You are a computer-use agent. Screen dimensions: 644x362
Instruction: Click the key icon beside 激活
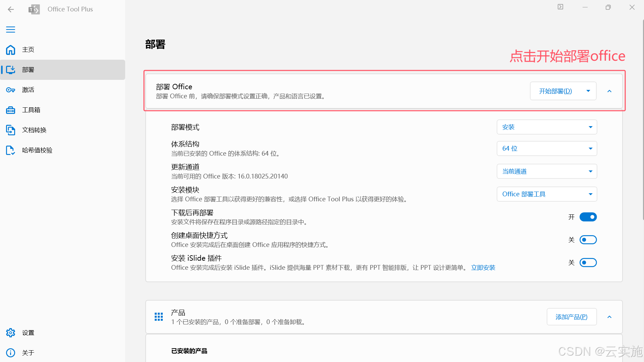coord(11,90)
